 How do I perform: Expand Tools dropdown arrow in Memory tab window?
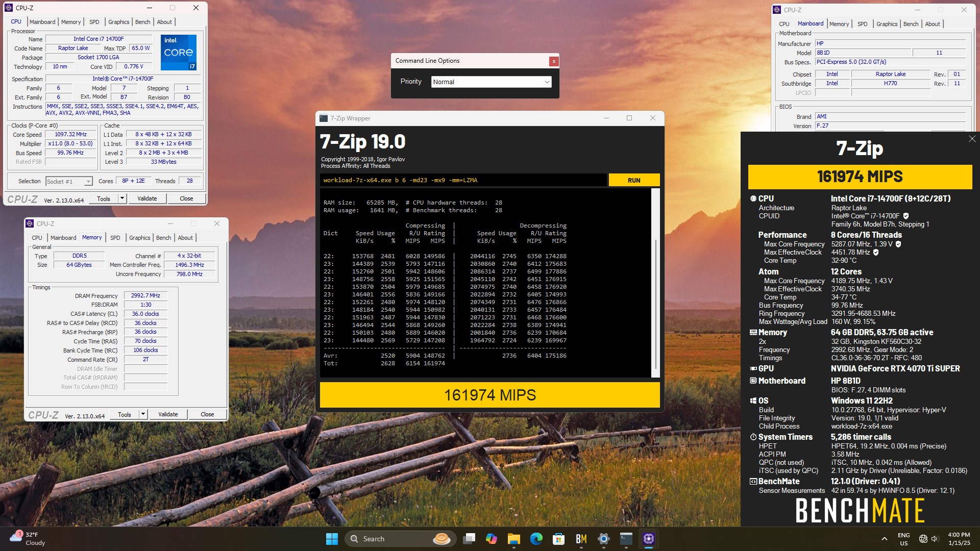(x=143, y=414)
